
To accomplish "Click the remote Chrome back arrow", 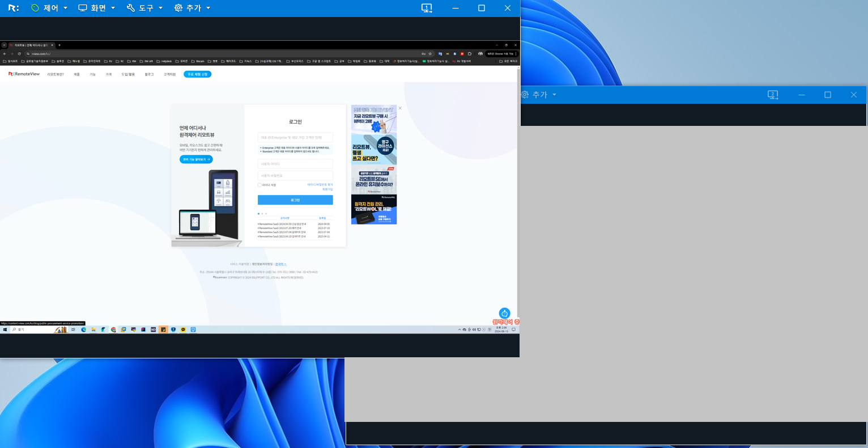I will coord(5,54).
